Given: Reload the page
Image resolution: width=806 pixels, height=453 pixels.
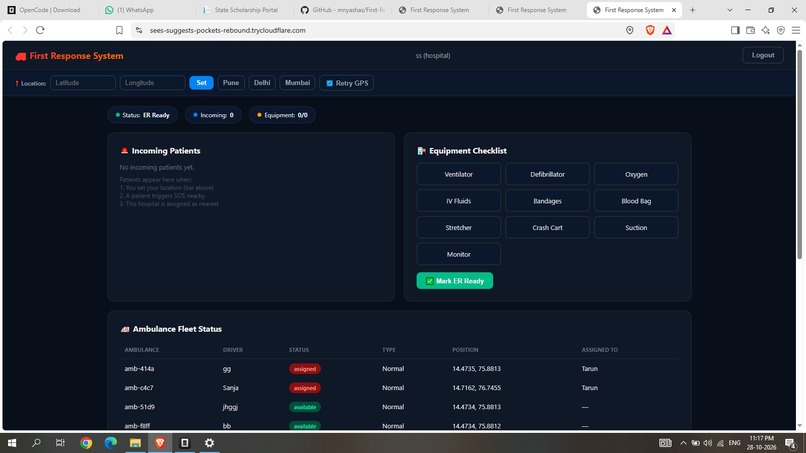Looking at the screenshot, I should 40,30.
